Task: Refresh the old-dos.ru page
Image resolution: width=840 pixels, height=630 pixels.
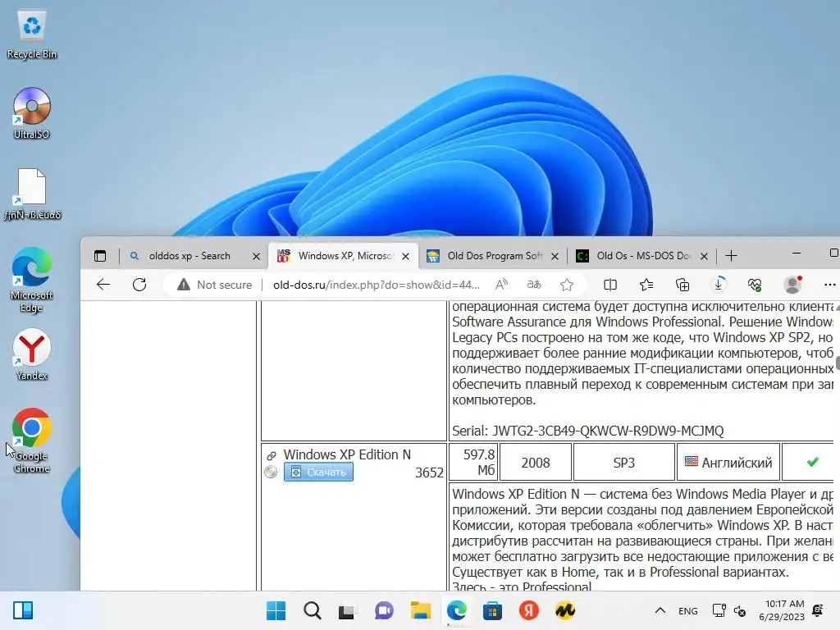Action: point(139,285)
